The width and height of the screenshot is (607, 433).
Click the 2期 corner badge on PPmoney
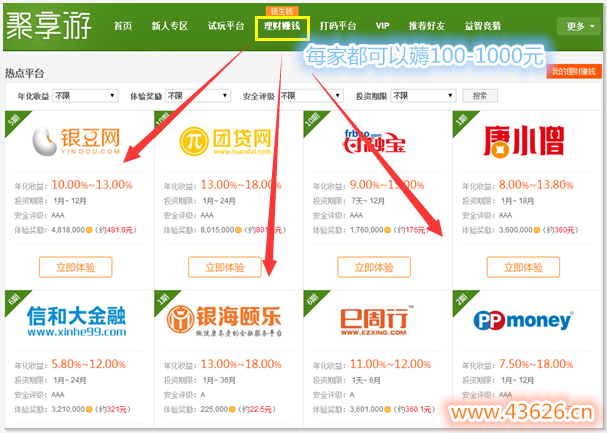(x=461, y=300)
